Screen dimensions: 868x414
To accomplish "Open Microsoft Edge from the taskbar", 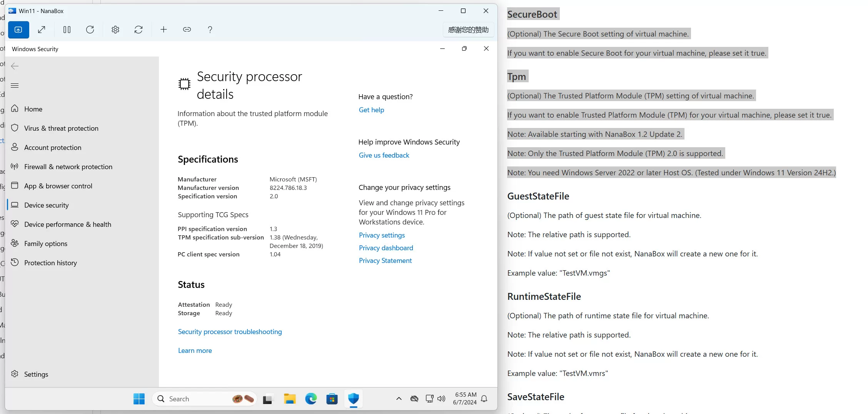I will tap(311, 399).
